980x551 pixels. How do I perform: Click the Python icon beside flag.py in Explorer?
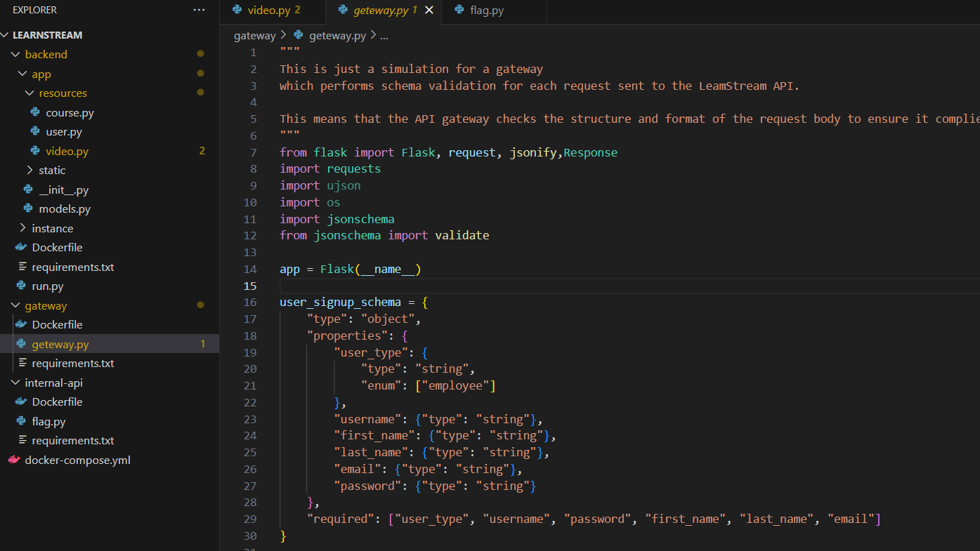click(x=21, y=421)
